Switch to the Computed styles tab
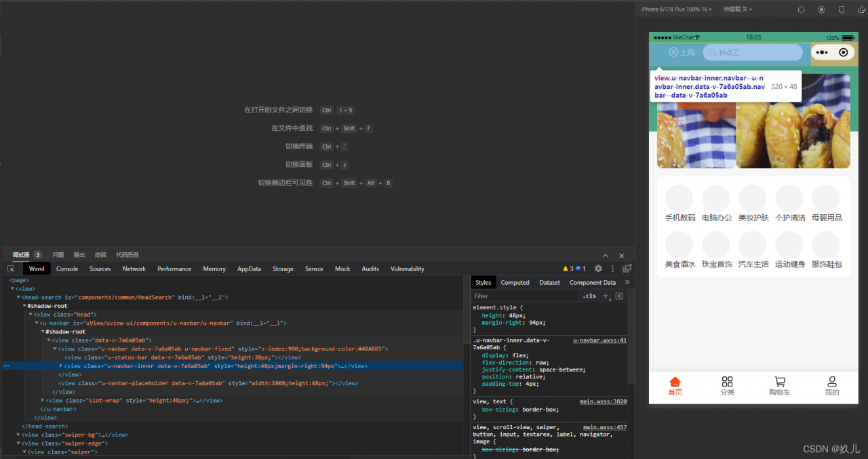 click(515, 283)
